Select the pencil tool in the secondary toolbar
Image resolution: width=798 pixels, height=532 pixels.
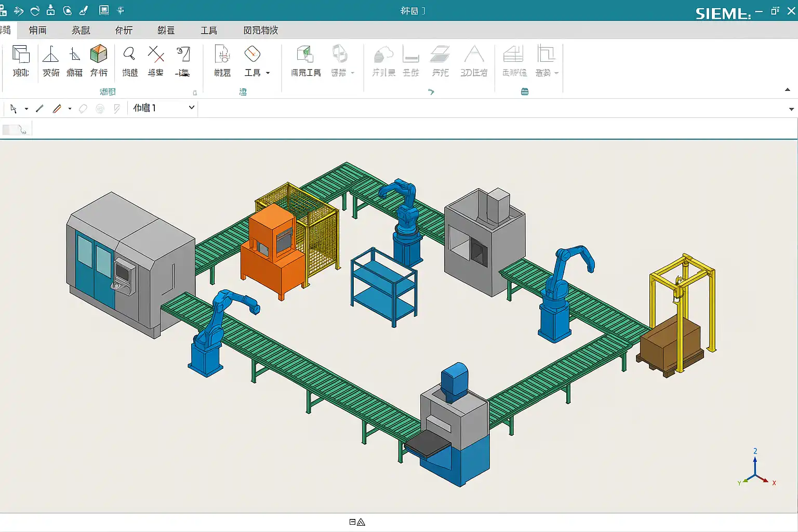tap(57, 109)
